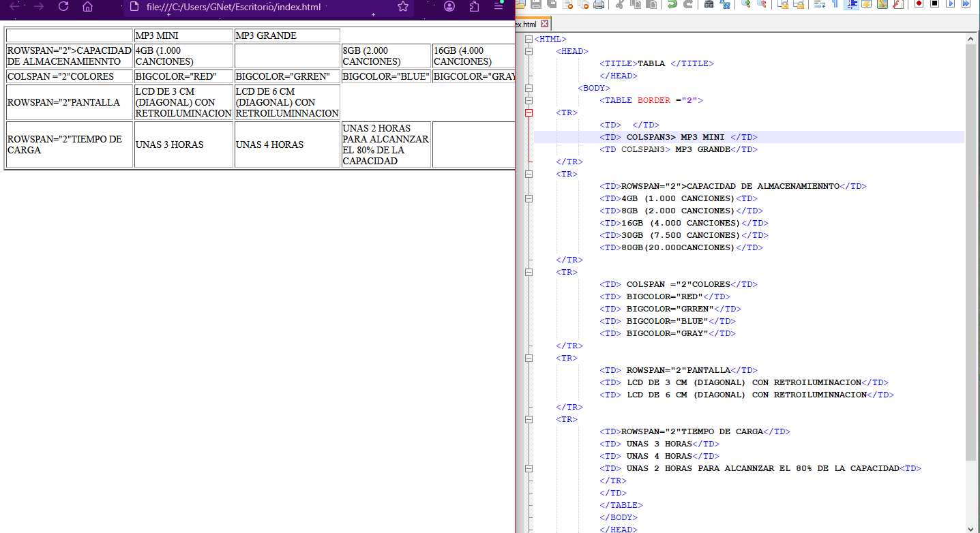Open the browser hamburger menu

(x=499, y=6)
